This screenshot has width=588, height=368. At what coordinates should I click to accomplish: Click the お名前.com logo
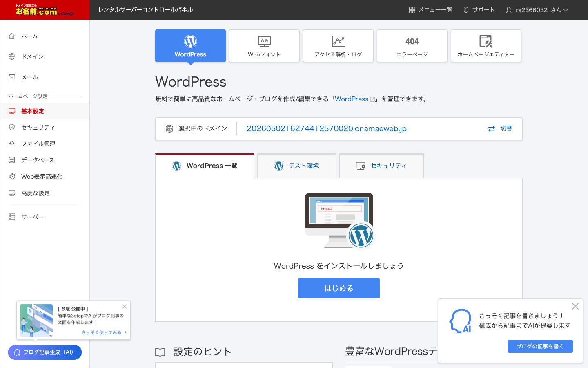coord(45,10)
